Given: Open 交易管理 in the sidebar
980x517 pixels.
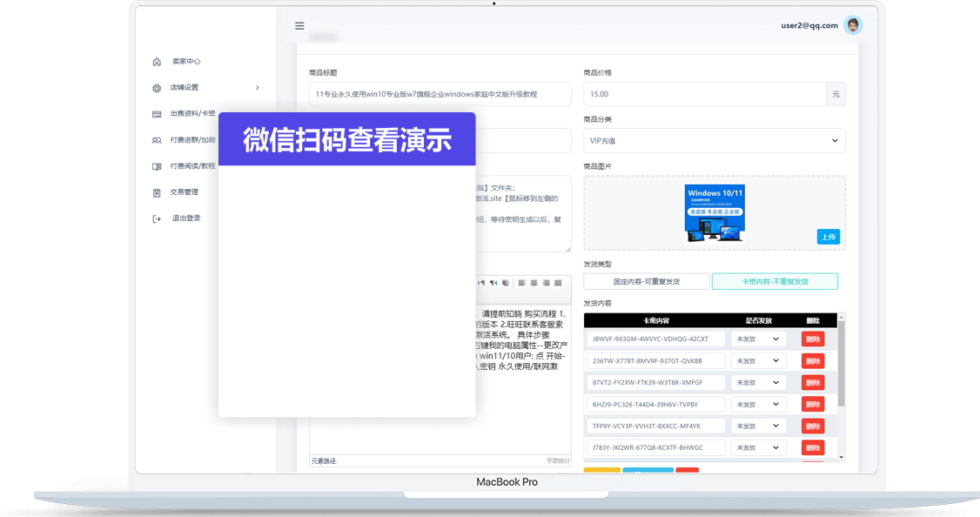Looking at the screenshot, I should tap(185, 192).
